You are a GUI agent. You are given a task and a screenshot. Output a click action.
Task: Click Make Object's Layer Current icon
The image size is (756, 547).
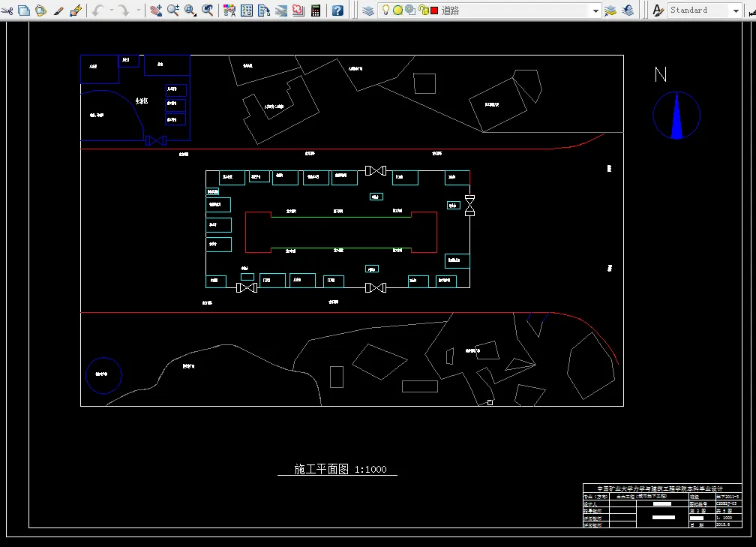point(610,11)
